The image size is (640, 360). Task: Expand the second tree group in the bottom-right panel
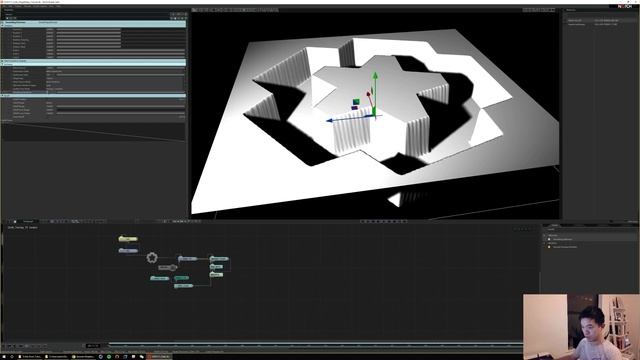[544, 243]
